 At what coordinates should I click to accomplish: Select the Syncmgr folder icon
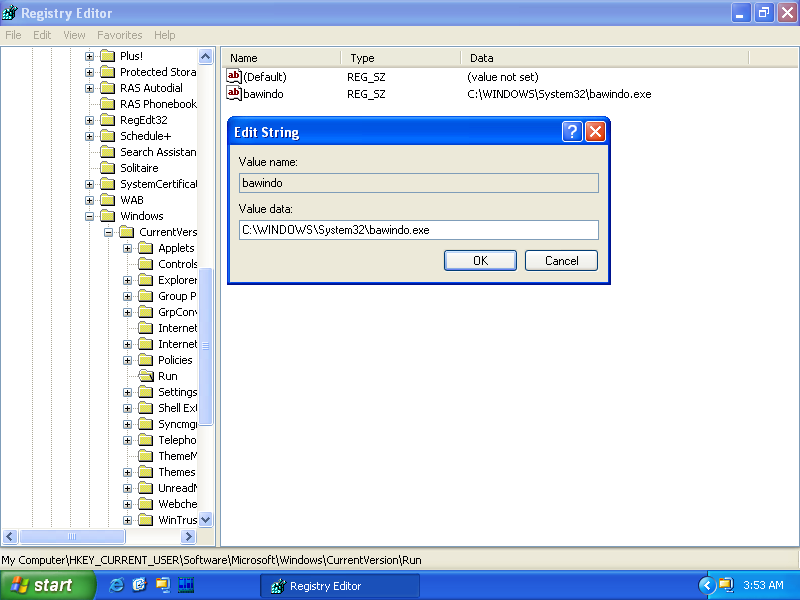point(146,424)
